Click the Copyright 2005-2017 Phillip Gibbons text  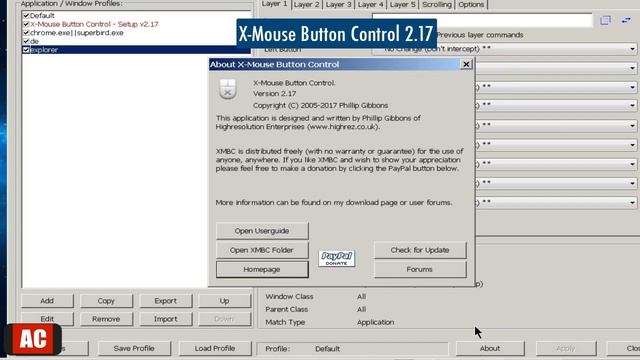320,105
